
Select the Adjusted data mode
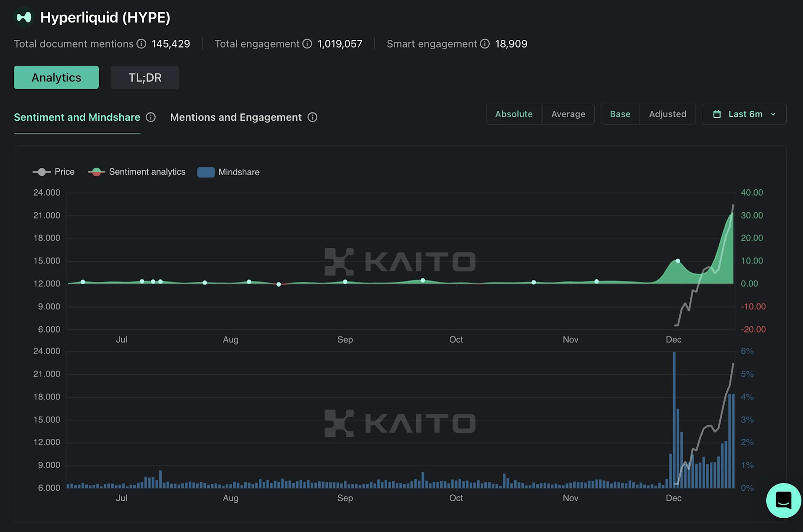[667, 114]
